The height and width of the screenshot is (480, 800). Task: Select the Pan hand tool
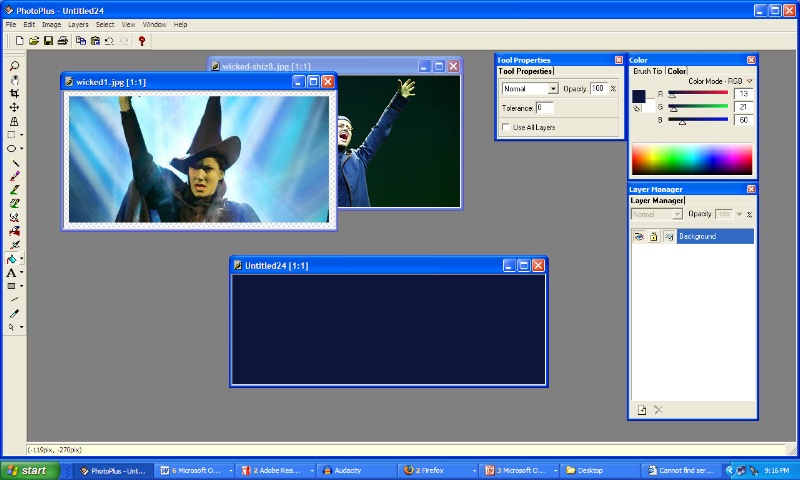[x=14, y=80]
